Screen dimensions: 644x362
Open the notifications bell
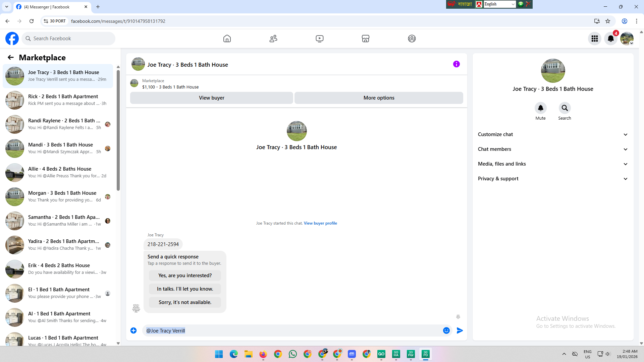[611, 39]
